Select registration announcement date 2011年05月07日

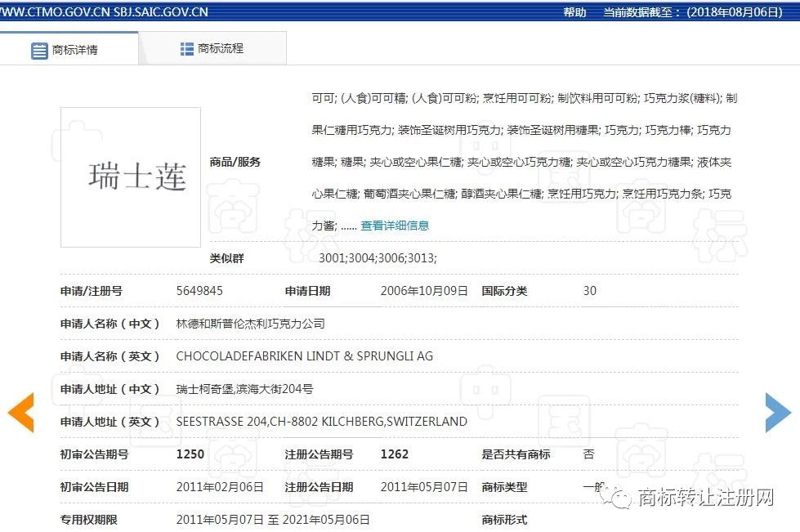point(424,487)
